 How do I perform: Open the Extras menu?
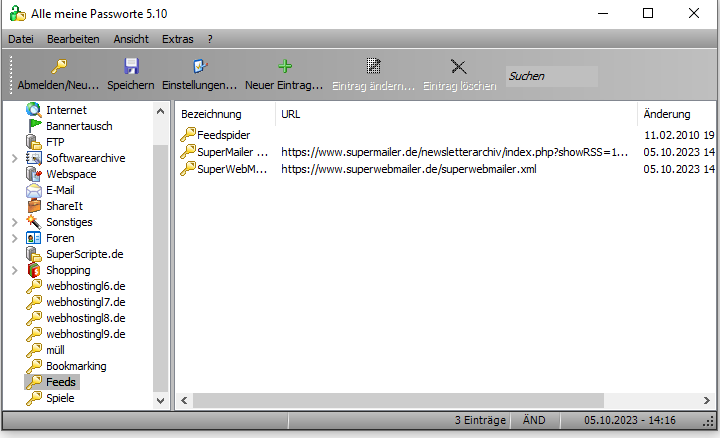coord(177,38)
